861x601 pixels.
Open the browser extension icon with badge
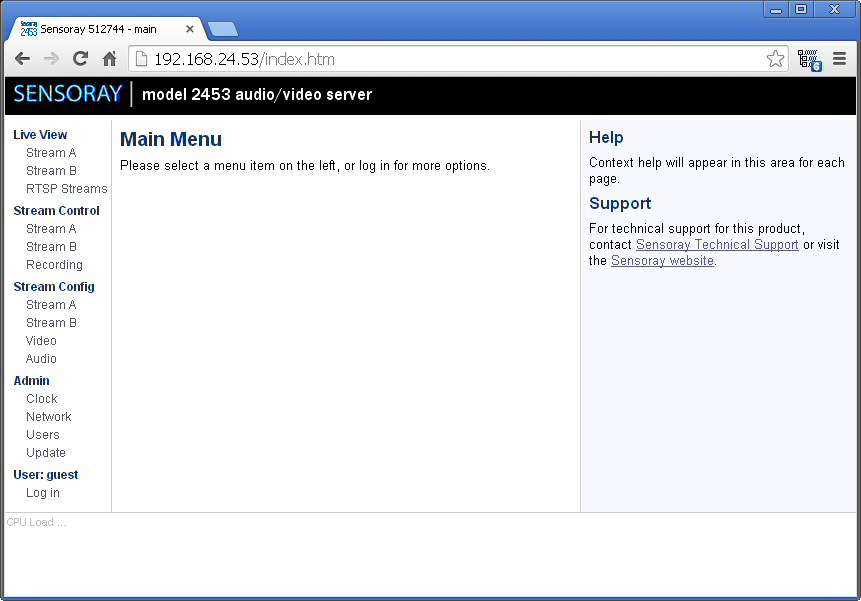810,60
